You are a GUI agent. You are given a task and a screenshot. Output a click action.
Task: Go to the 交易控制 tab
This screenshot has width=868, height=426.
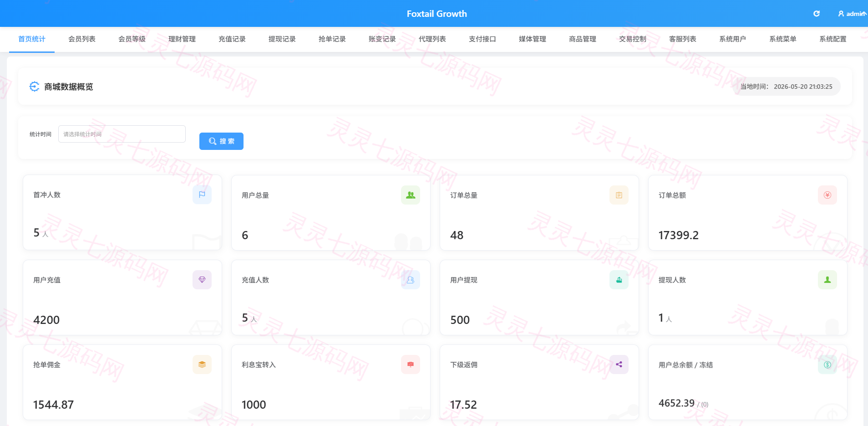click(x=633, y=39)
